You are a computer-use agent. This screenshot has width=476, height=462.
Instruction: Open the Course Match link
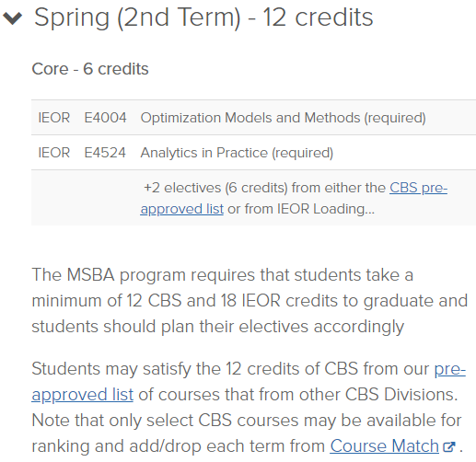pos(384,445)
